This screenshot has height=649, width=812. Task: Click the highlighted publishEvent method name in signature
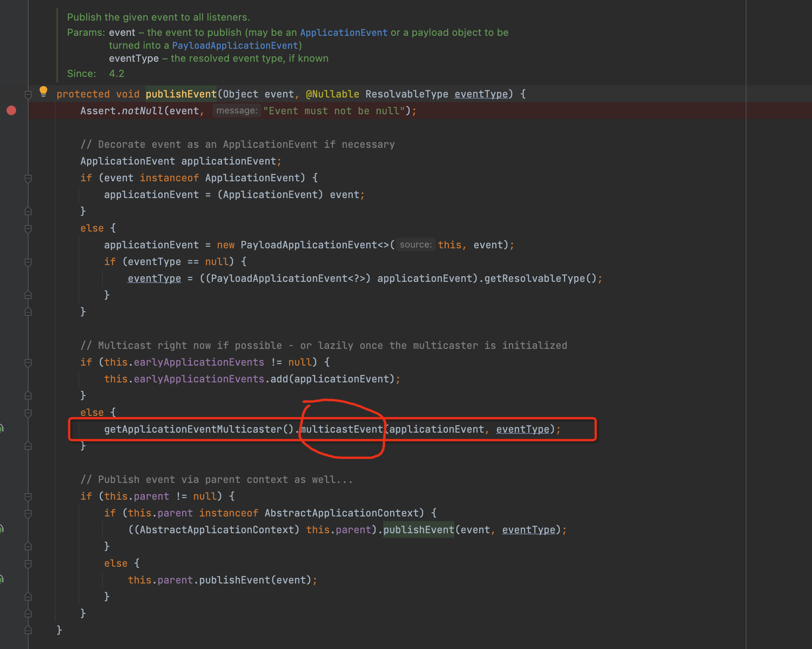(181, 94)
